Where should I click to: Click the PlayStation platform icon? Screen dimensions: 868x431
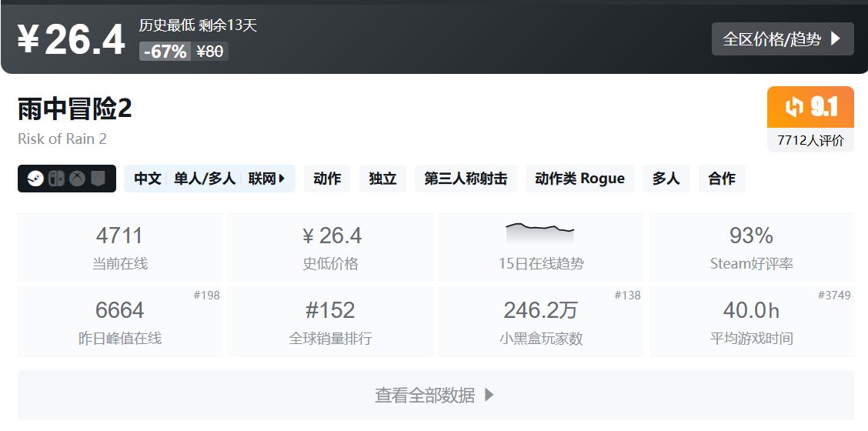pos(98,179)
